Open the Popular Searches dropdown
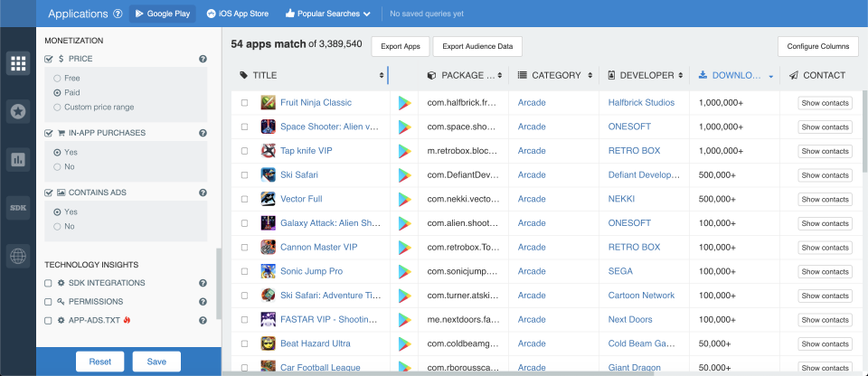 (328, 14)
